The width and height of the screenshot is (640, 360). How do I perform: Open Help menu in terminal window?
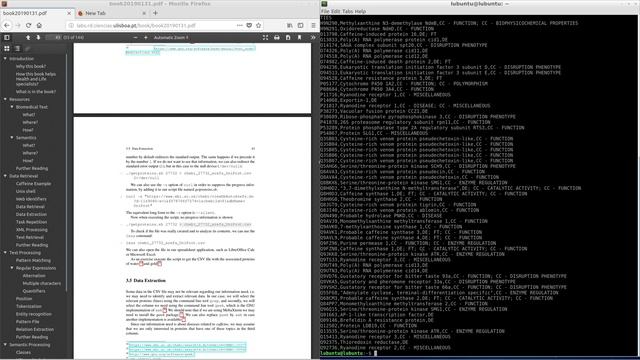click(360, 11)
